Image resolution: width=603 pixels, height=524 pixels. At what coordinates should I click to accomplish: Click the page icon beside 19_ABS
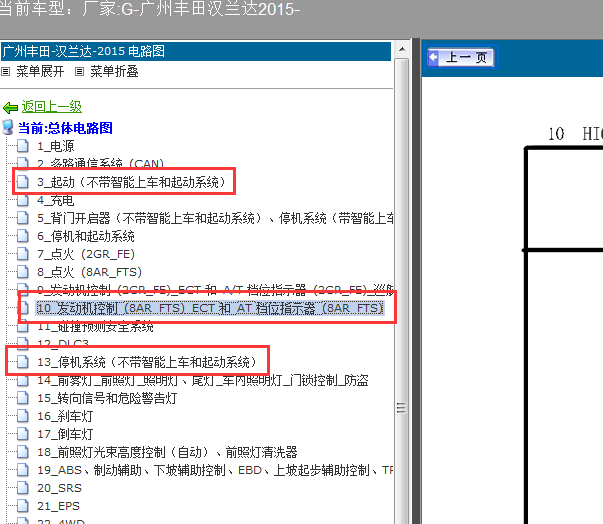point(23,470)
